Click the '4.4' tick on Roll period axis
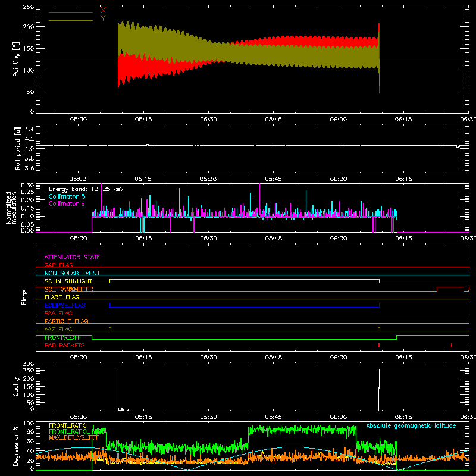The width and height of the screenshot is (476, 476). (x=29, y=129)
